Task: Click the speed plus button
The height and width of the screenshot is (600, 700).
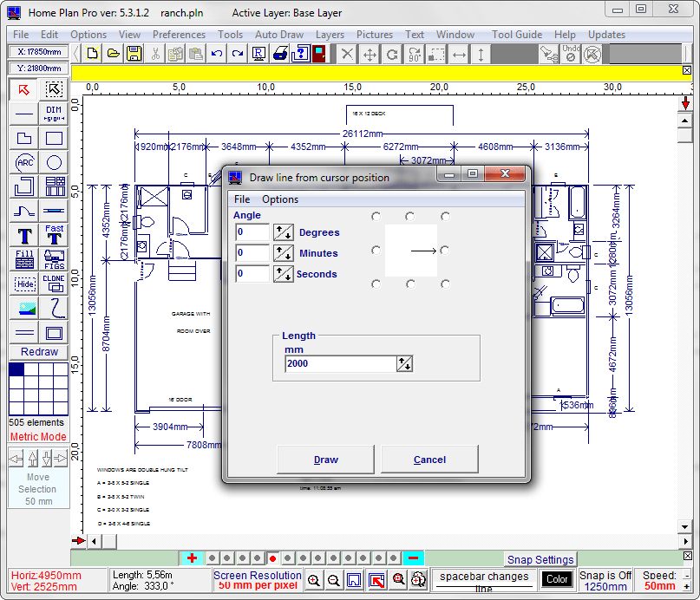Action: pos(687,586)
